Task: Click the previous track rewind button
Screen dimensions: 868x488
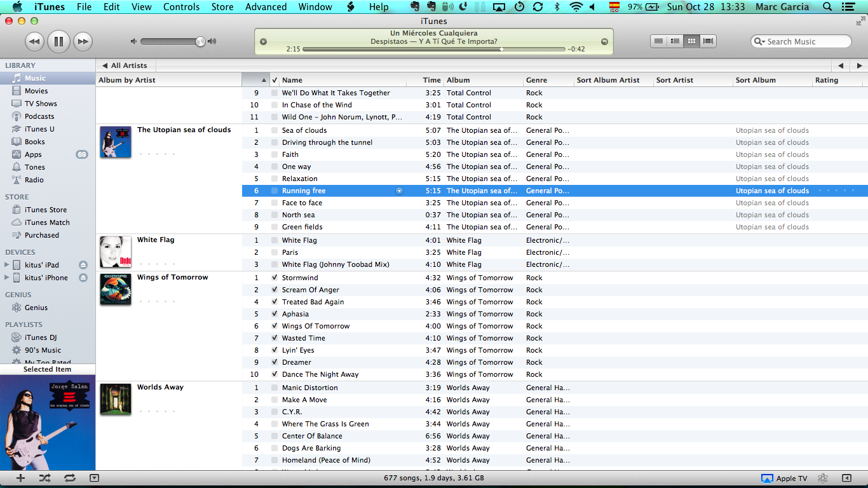Action: tap(34, 42)
